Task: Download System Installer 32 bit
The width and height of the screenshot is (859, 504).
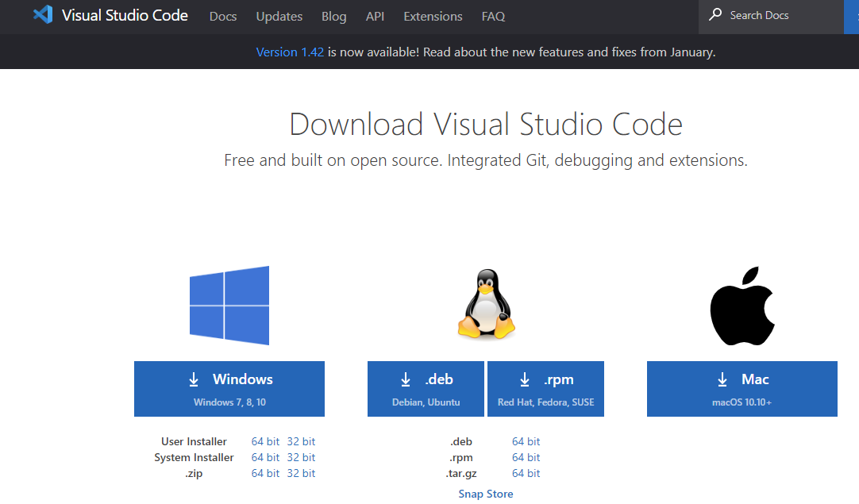Action: pyautogui.click(x=302, y=457)
